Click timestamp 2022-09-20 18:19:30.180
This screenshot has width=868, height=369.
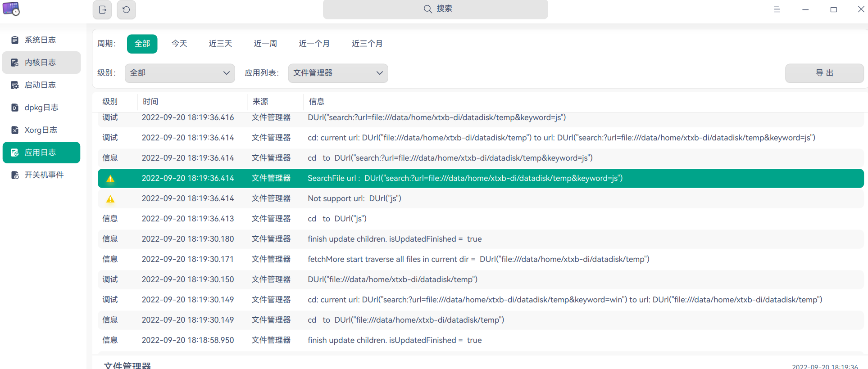point(188,239)
